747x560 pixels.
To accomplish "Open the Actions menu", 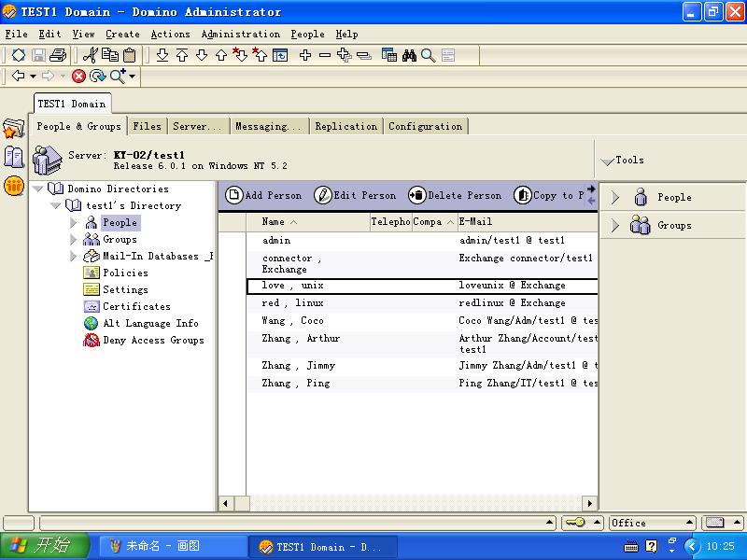I will coord(170,34).
